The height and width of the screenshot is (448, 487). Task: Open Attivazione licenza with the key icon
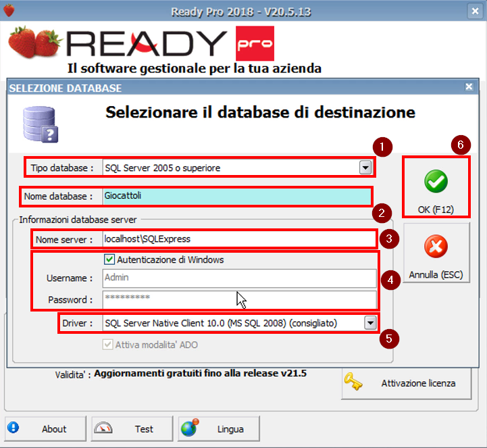[x=407, y=383]
